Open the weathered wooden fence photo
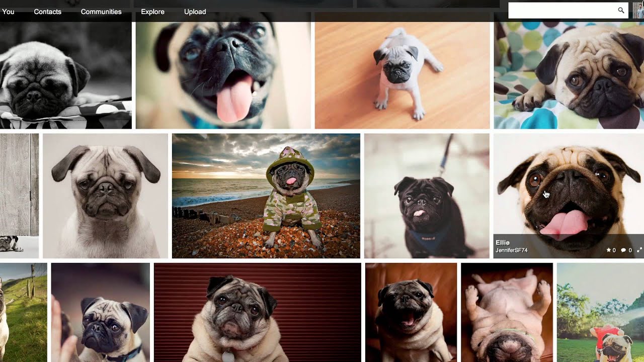The width and height of the screenshot is (644, 362). (19, 196)
